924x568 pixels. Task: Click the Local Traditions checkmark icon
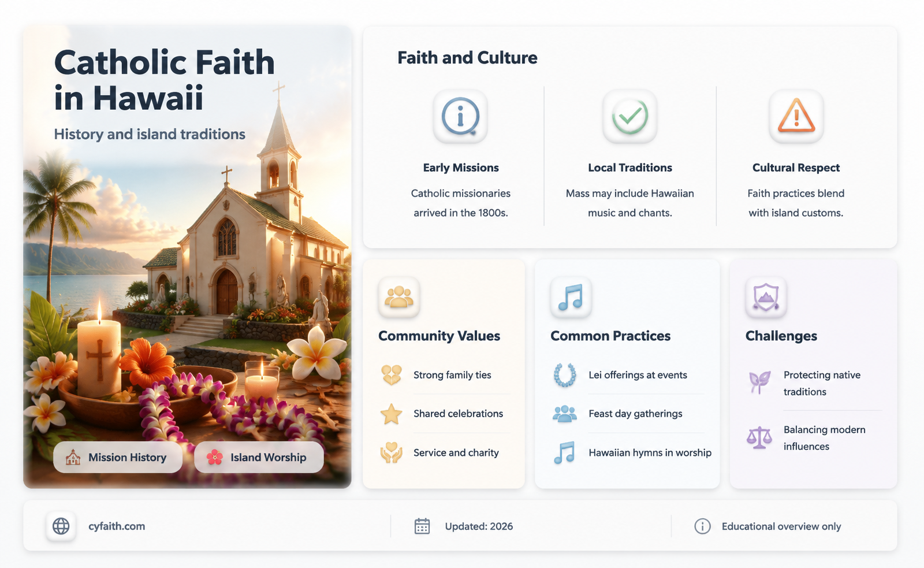click(x=629, y=116)
